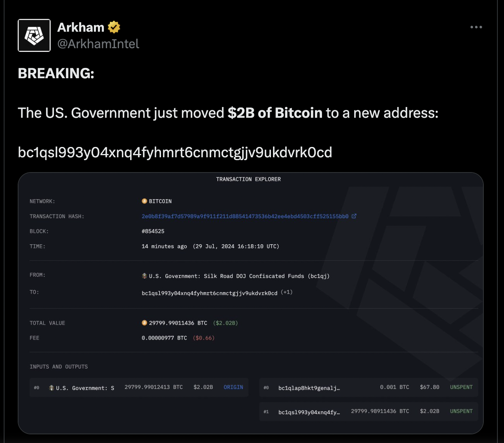Select output #0 address bc1qlap8hkt9genalj

[309, 388]
